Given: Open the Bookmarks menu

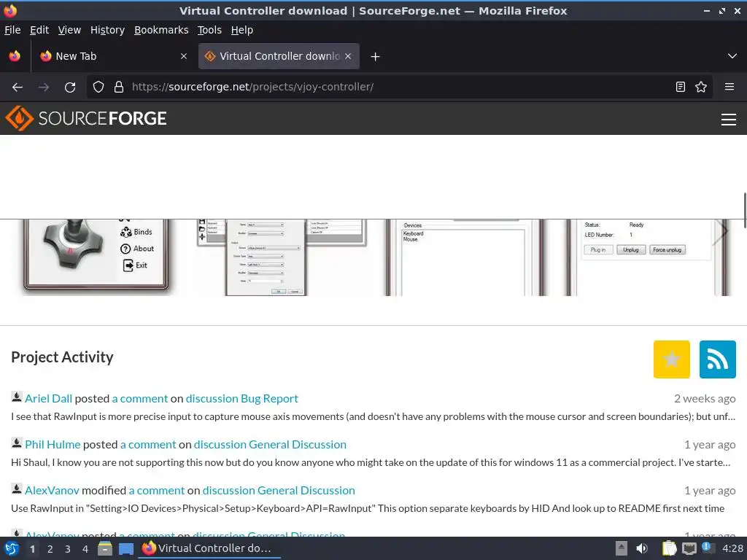Looking at the screenshot, I should point(161,30).
